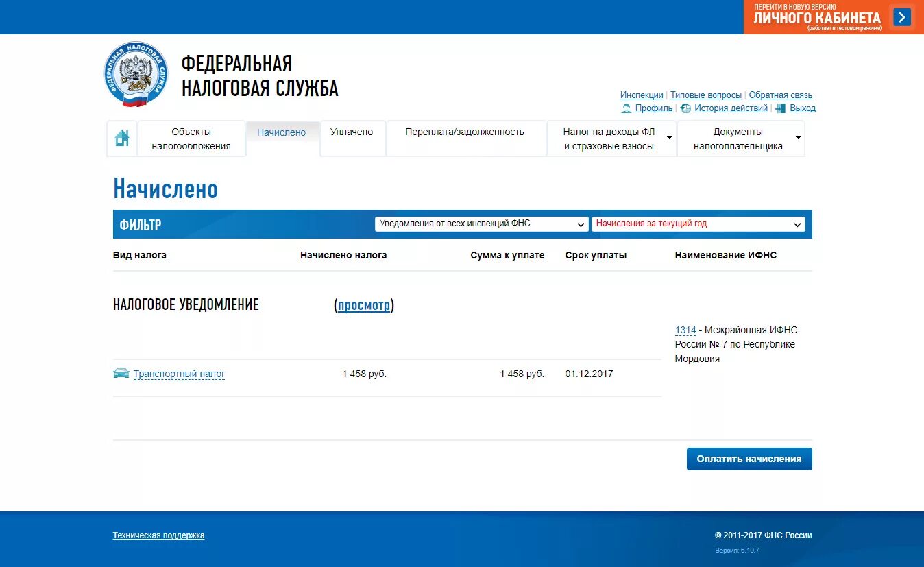
Task: Open the Типовые вопросы link
Action: tap(706, 95)
